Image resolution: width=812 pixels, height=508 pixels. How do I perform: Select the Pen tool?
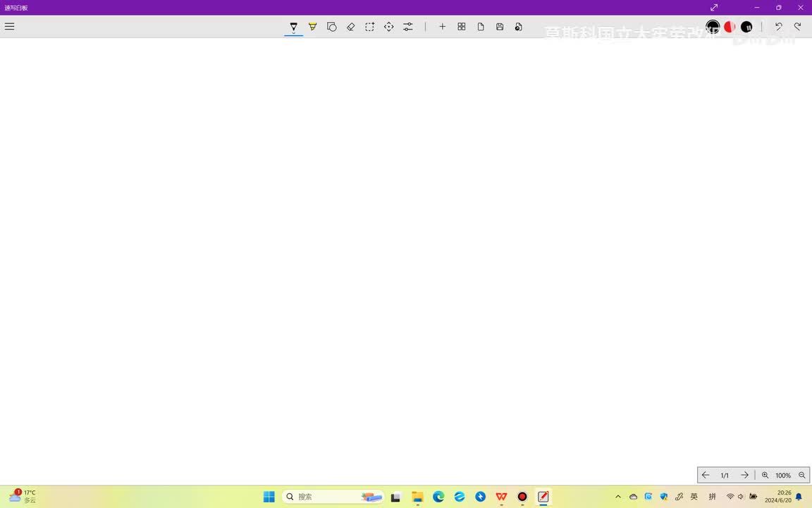(x=294, y=26)
